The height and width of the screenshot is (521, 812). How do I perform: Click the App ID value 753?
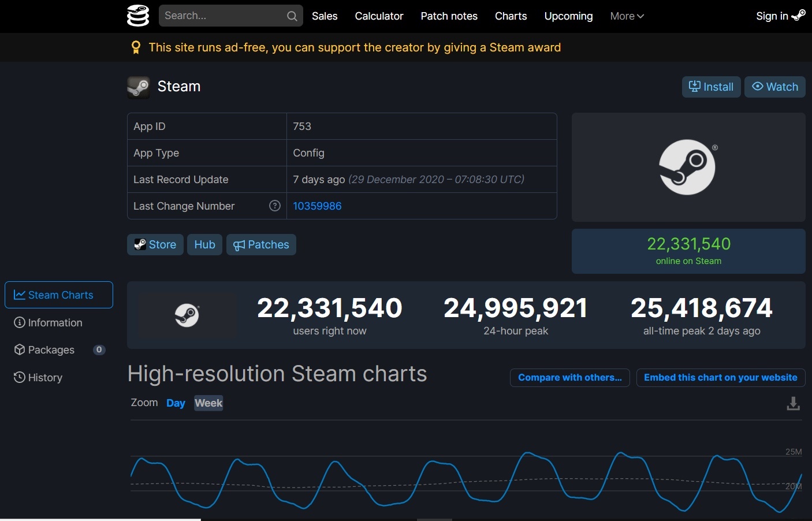click(x=302, y=126)
